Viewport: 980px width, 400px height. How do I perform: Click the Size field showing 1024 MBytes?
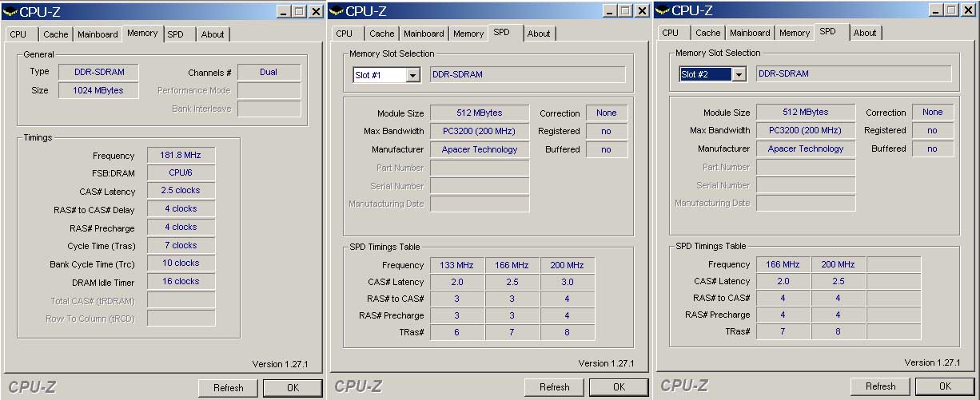[x=99, y=91]
